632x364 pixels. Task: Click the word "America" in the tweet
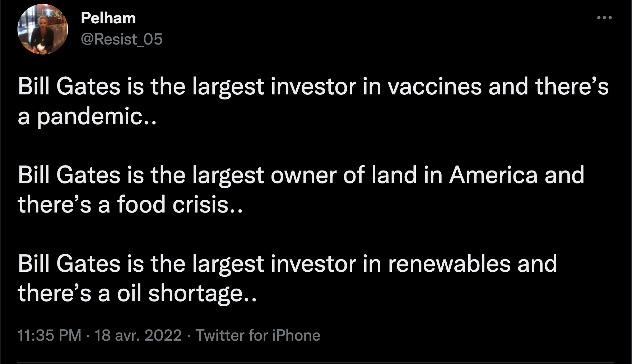(x=493, y=176)
